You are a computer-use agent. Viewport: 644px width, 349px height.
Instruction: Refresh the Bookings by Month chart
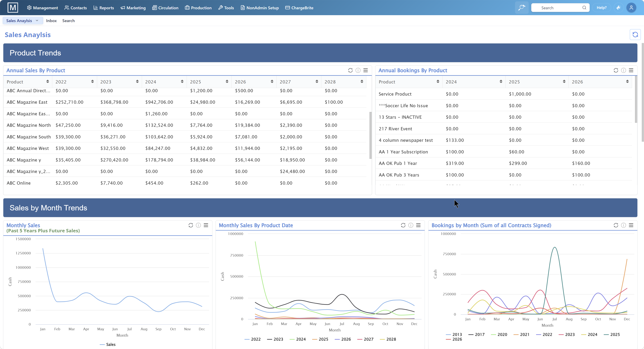click(616, 225)
